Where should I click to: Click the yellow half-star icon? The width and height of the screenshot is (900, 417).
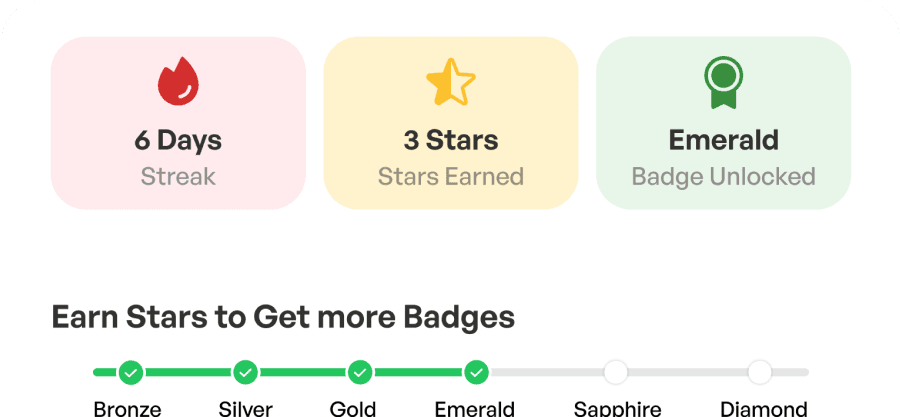pyautogui.click(x=451, y=83)
